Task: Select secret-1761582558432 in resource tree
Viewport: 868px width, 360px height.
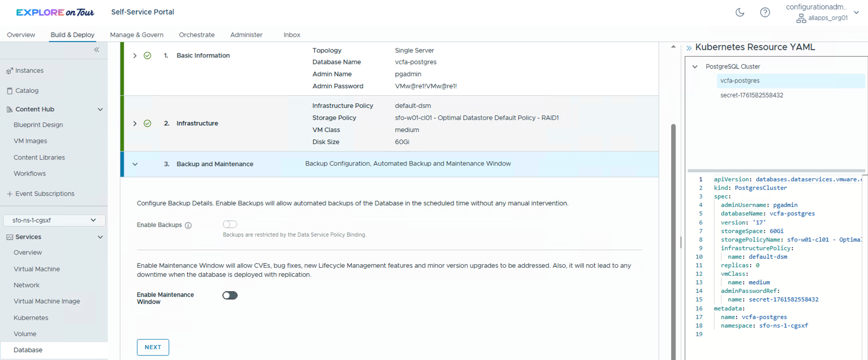Action: point(751,95)
